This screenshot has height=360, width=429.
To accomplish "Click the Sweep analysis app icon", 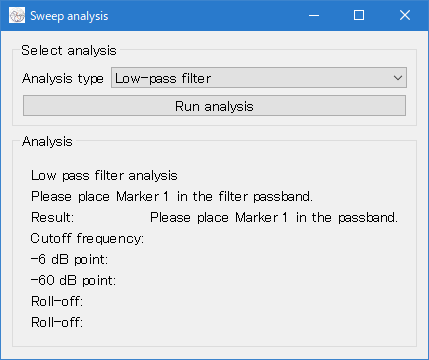I will (x=17, y=15).
